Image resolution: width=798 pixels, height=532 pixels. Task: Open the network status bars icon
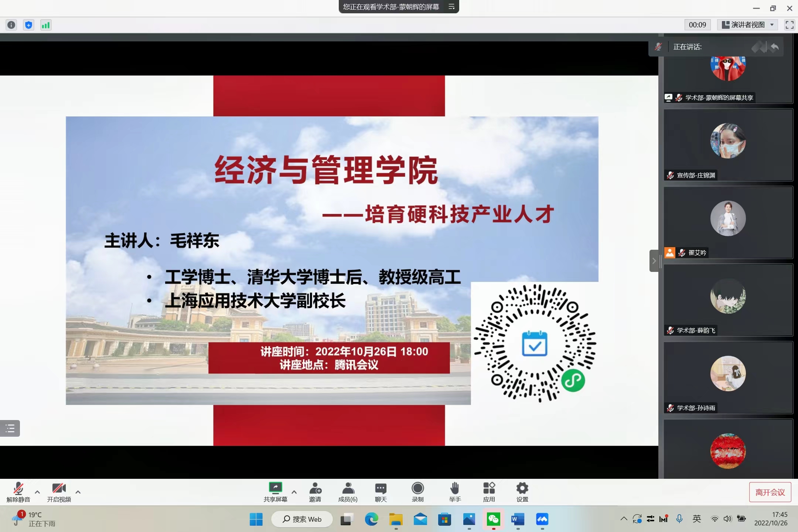click(46, 25)
